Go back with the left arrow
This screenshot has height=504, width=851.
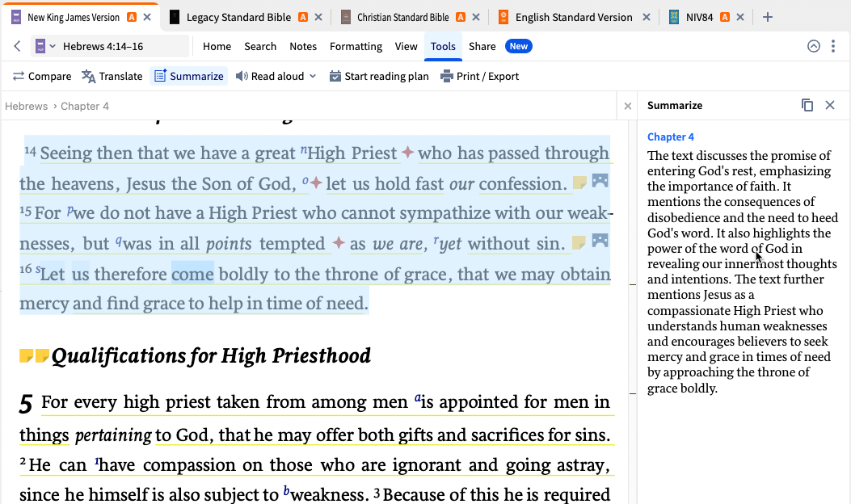coord(17,46)
